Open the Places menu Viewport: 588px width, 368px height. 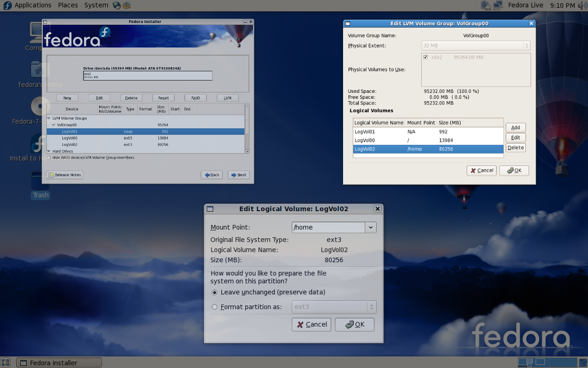point(68,6)
